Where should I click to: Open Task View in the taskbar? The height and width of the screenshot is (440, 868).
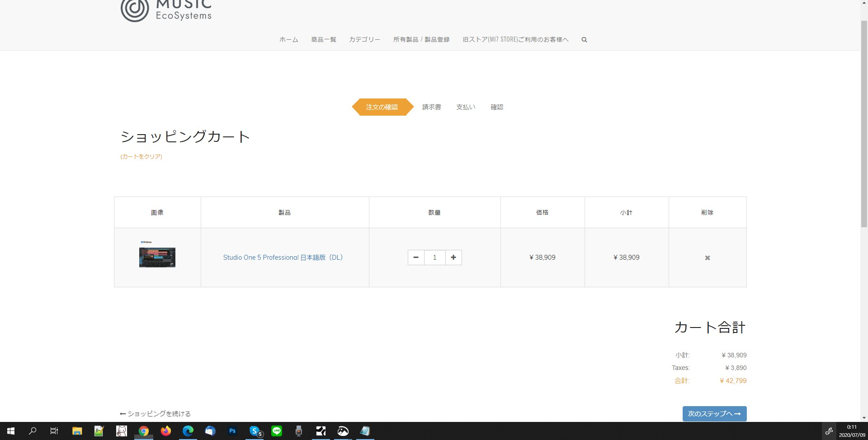coord(54,431)
